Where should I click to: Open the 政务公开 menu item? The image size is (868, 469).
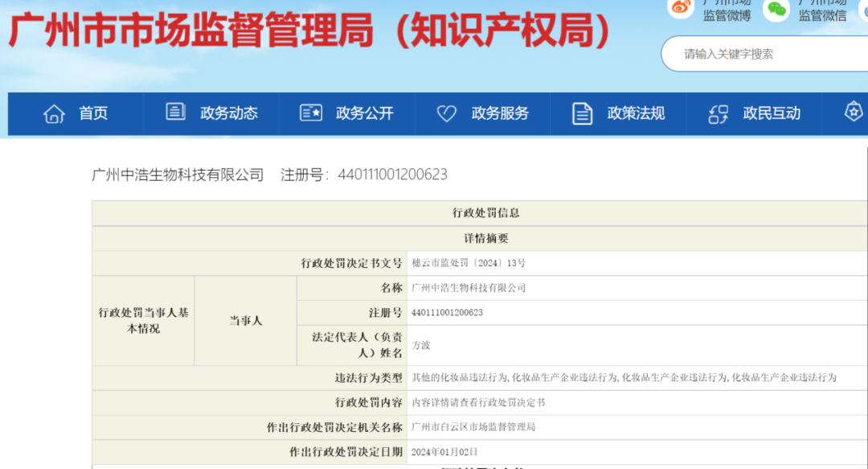(x=365, y=113)
